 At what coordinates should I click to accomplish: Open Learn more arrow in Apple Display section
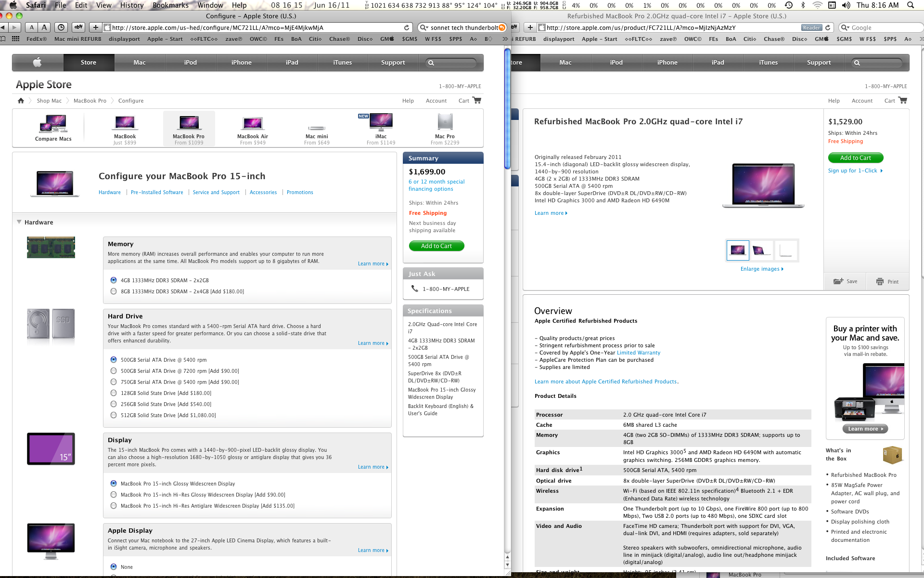click(x=387, y=551)
